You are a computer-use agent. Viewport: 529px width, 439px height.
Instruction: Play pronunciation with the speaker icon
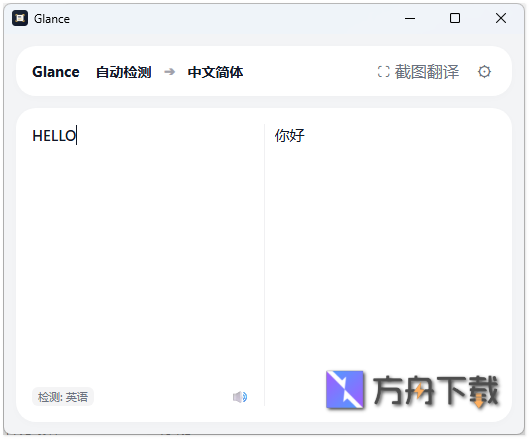240,397
